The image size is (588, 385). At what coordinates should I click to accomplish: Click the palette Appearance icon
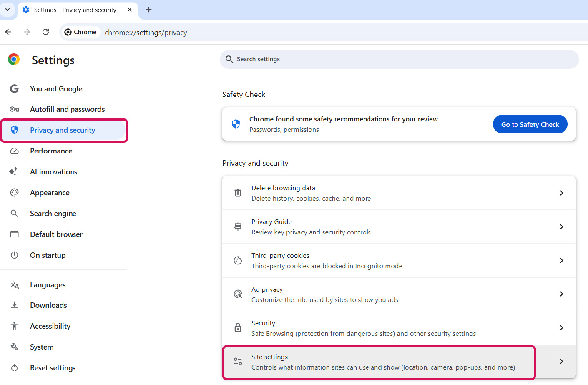[x=14, y=192]
